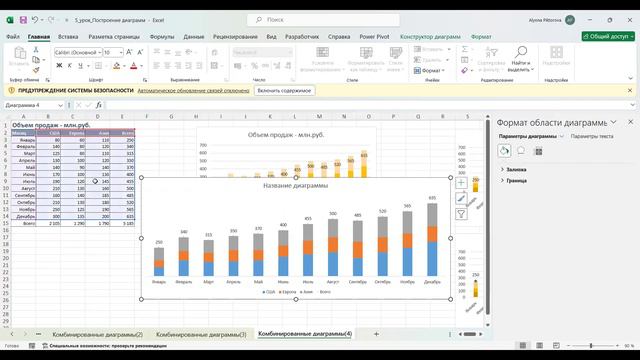Switch to the Вставка ribbon tab
Viewport: 640px width, 360px height.
tap(68, 37)
